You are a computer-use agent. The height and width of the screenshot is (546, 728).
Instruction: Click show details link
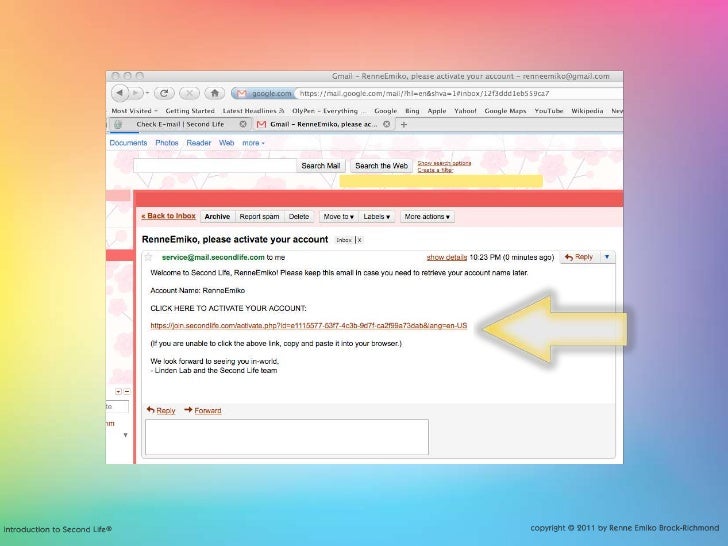tap(447, 257)
